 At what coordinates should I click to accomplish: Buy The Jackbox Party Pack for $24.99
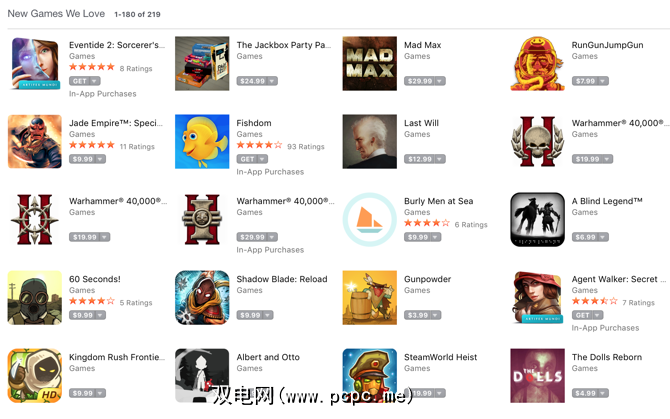(253, 81)
